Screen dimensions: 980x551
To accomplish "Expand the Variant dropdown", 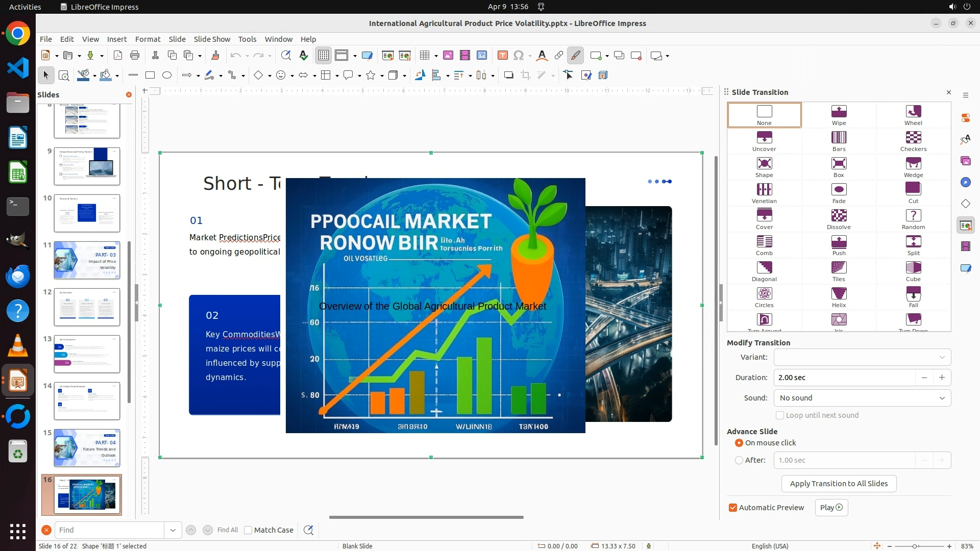I will tap(862, 357).
